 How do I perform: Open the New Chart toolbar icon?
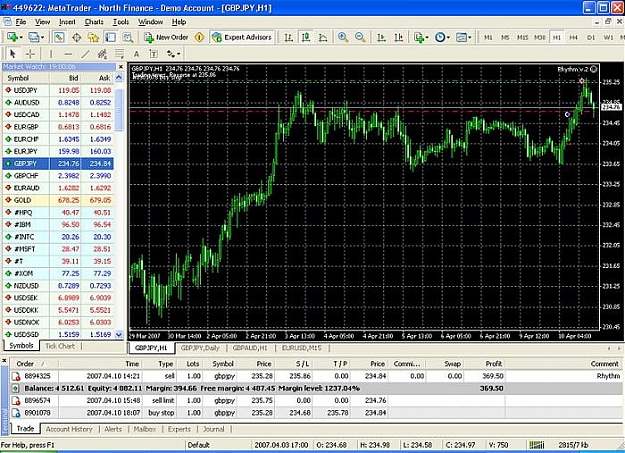(12, 37)
